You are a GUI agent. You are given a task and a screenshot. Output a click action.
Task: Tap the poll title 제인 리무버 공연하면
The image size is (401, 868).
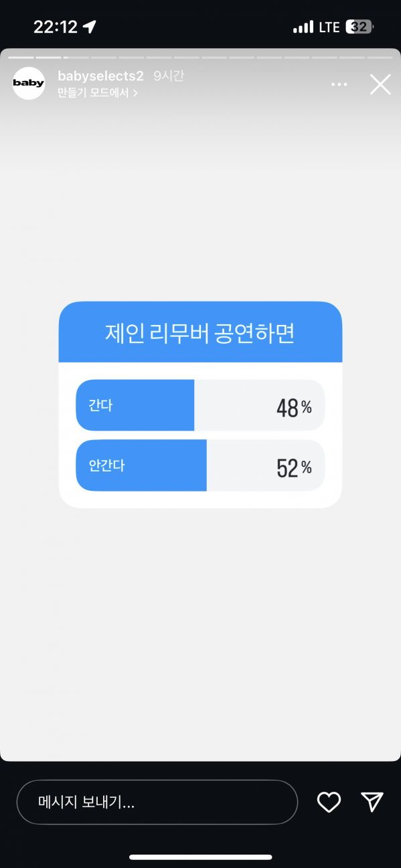pyautogui.click(x=199, y=333)
